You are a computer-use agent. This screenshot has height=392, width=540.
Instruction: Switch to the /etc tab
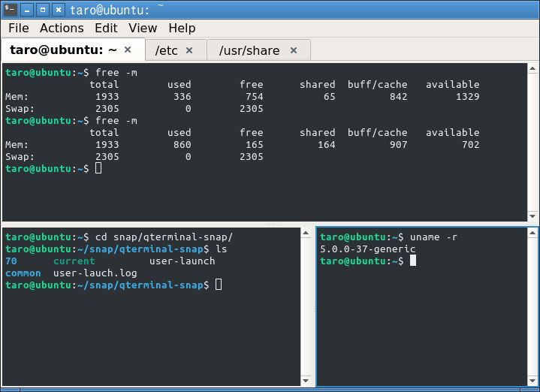176,50
